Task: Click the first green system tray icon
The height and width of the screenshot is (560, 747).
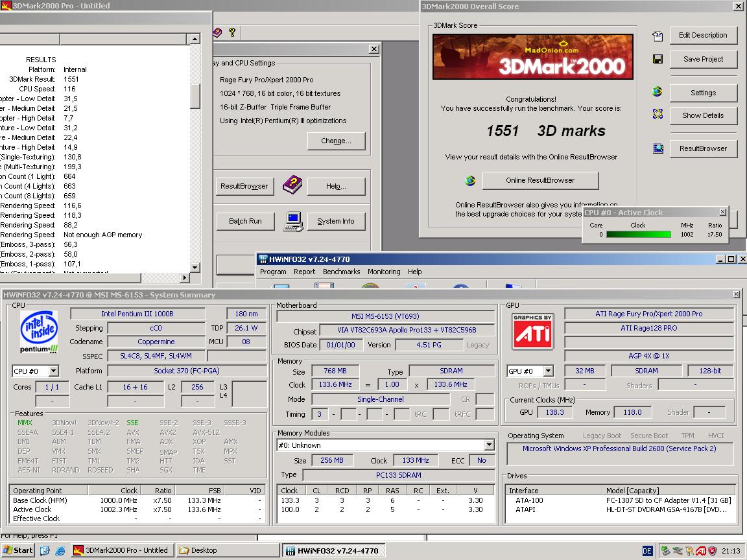Action: tap(665, 551)
